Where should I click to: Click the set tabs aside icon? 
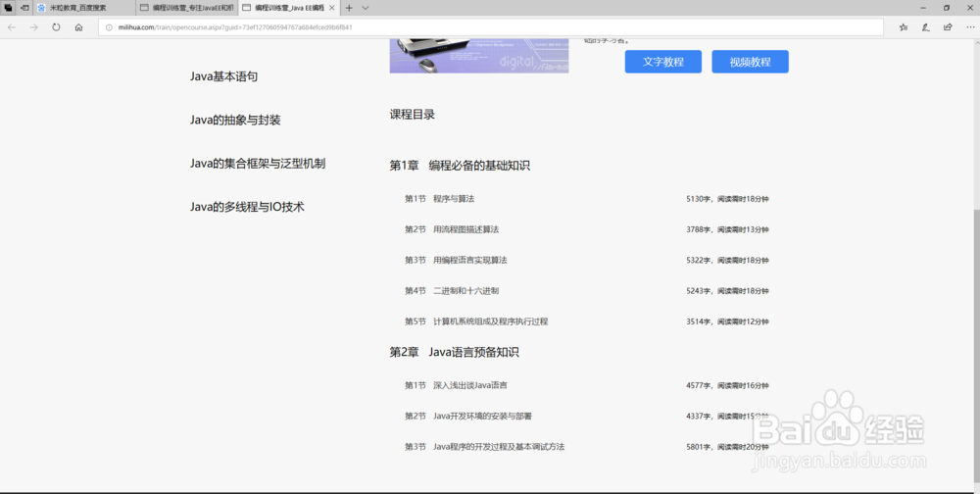(x=25, y=8)
